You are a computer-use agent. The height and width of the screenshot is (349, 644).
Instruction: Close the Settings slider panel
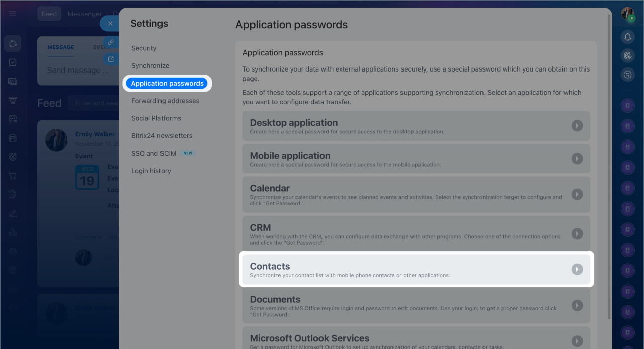tap(110, 23)
